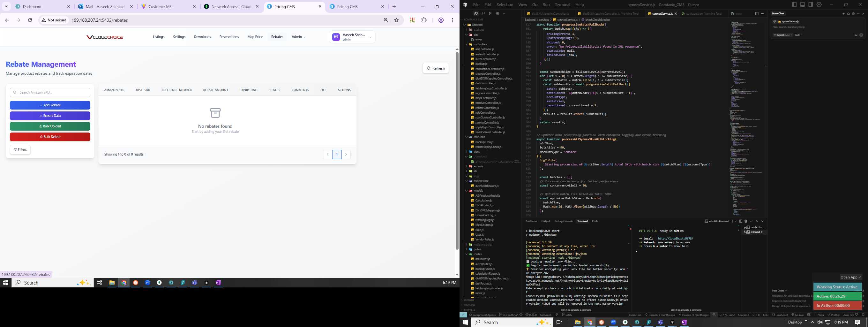Open the Chrome Extensions puzzle icon
Viewport: 868px width, 327px height.
point(424,20)
